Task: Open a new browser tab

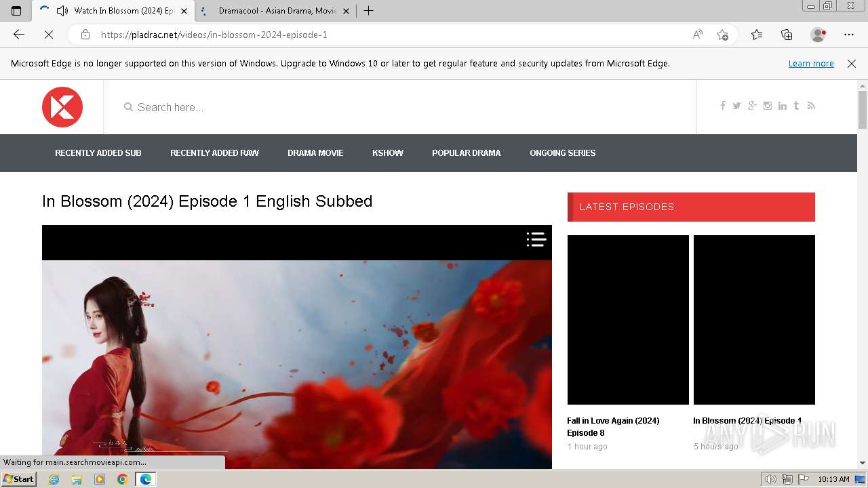Action: click(368, 11)
